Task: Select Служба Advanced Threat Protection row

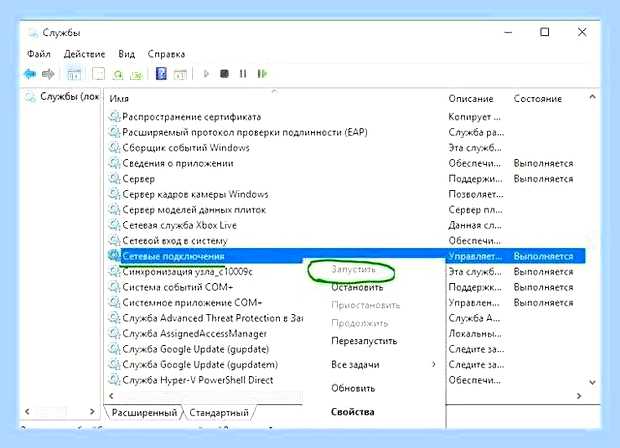Action: point(213,318)
